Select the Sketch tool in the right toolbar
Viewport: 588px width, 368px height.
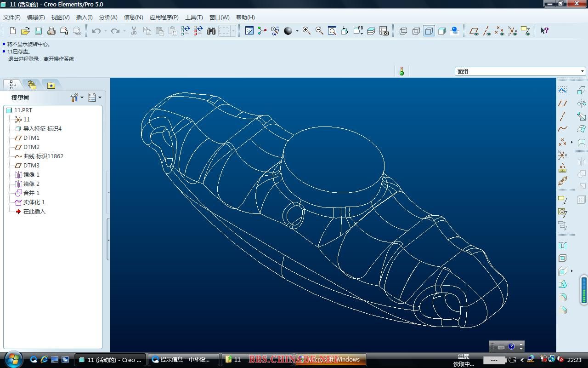pos(562,90)
